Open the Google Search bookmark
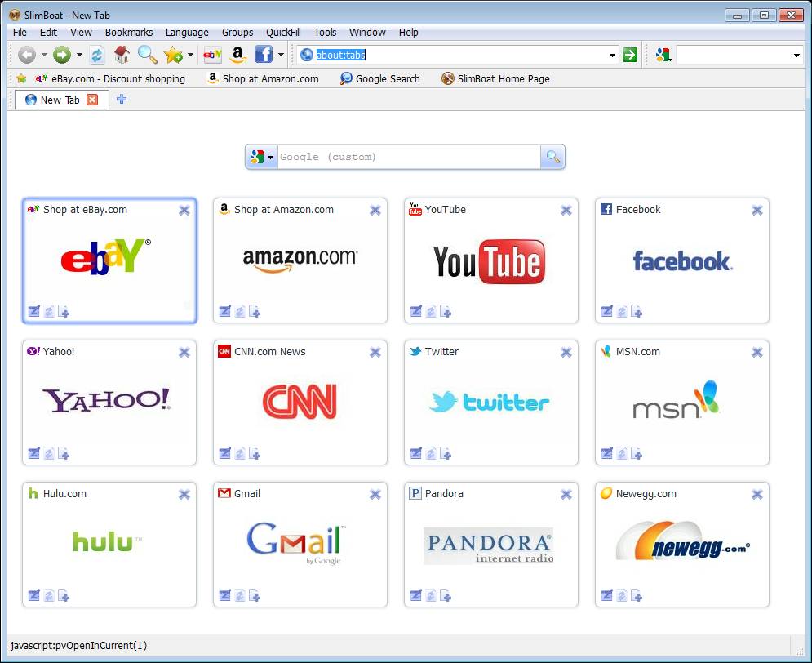This screenshot has height=663, width=812. coord(379,78)
